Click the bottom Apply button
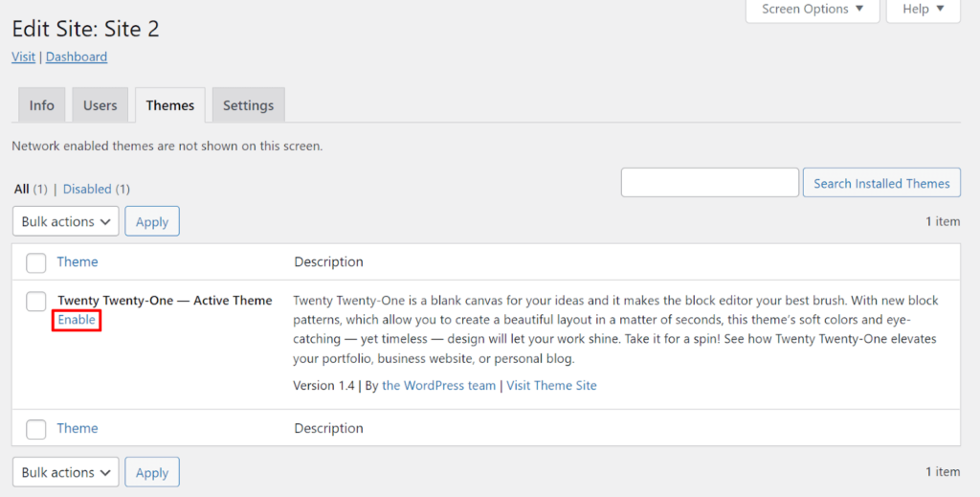Image resolution: width=980 pixels, height=497 pixels. coord(152,472)
